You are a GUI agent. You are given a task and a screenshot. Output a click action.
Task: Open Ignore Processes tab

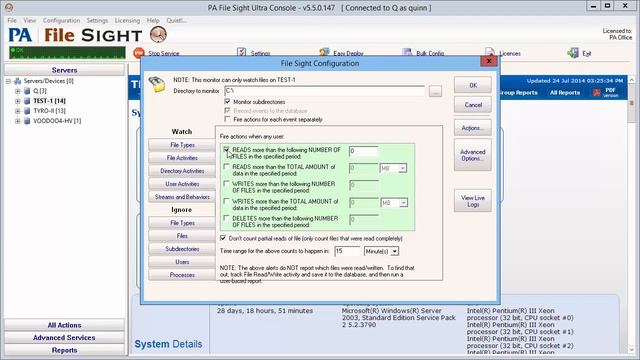click(182, 275)
